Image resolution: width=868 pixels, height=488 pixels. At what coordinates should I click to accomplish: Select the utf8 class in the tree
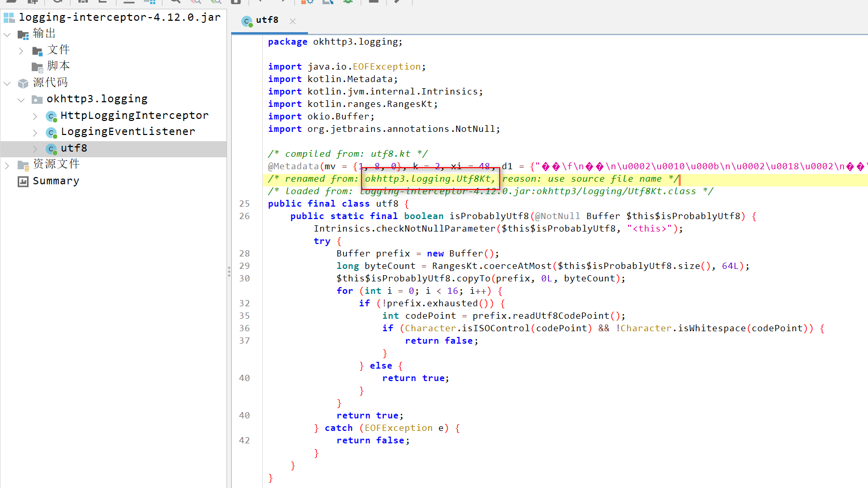74,148
